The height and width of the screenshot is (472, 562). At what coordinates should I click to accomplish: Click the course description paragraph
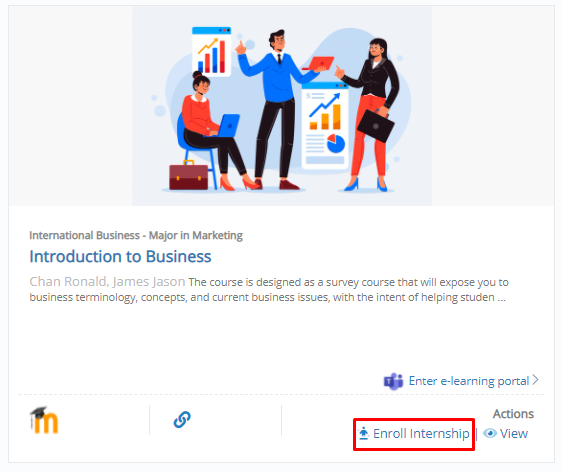[x=269, y=290]
